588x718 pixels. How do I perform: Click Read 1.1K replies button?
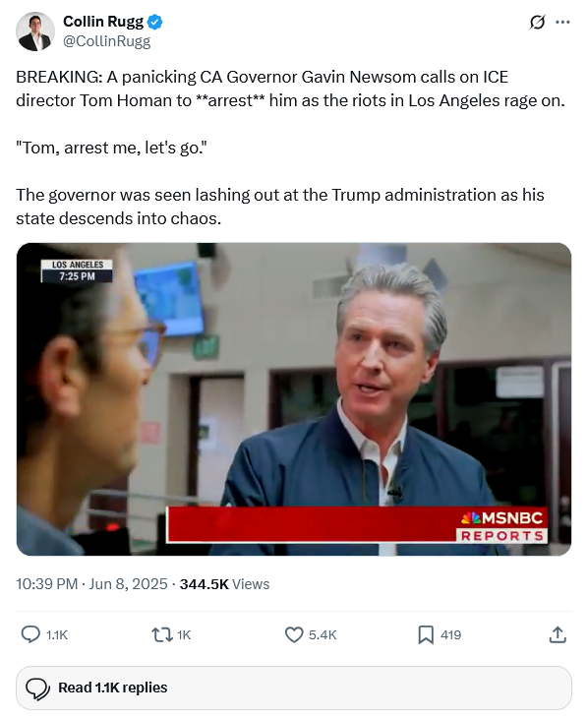294,688
